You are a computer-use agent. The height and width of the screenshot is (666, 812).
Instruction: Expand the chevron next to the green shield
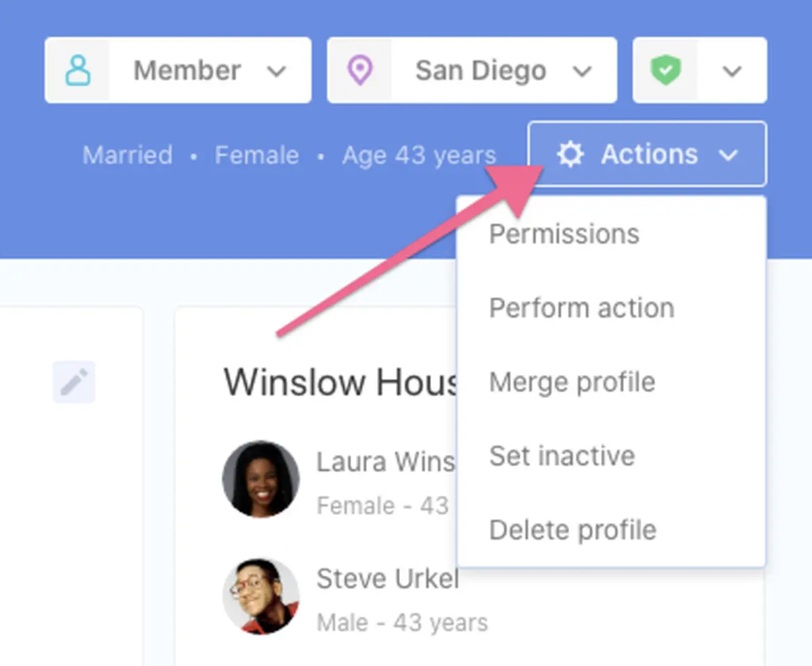732,71
